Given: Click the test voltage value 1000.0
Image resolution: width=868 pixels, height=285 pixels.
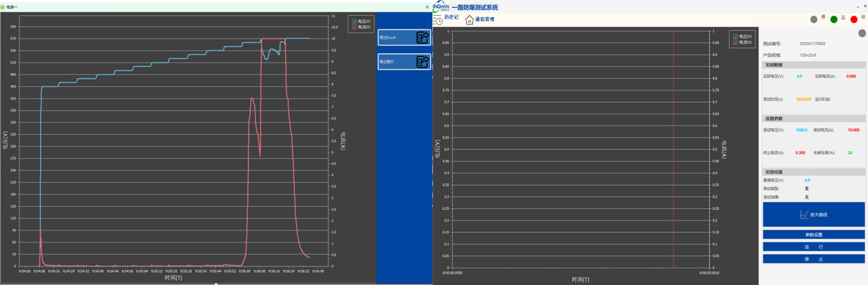Looking at the screenshot, I should click(801, 130).
